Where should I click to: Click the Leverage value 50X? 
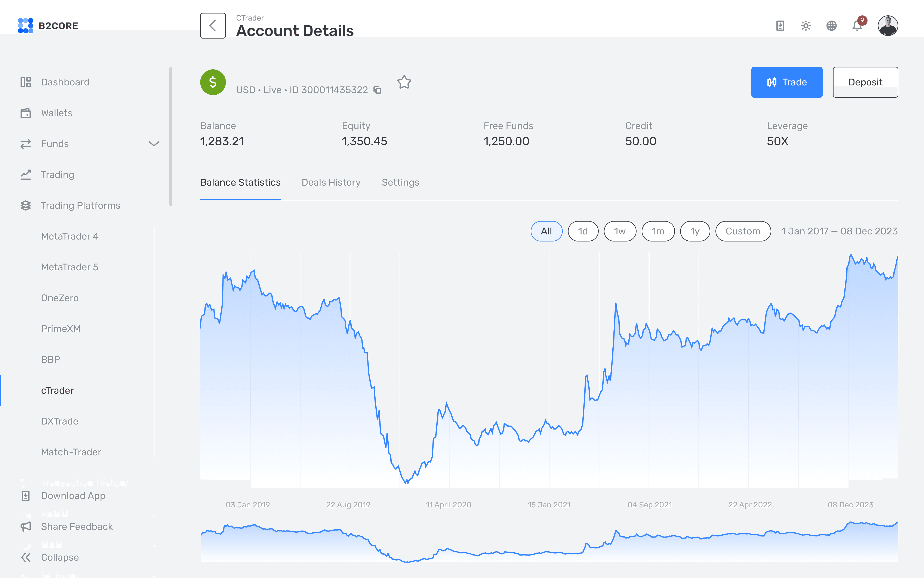(777, 142)
